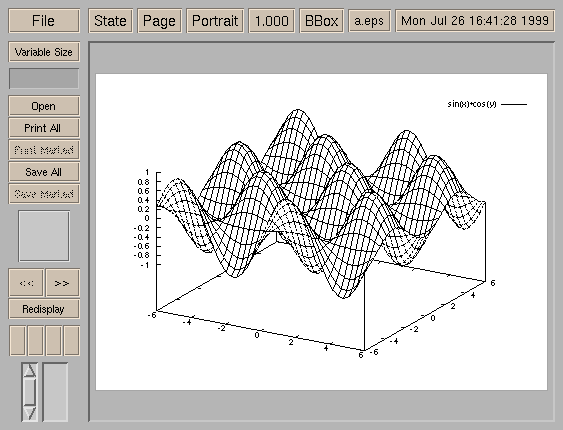Click the up arrow of page scroller
Image resolution: width=563 pixels, height=430 pixels.
[29, 370]
